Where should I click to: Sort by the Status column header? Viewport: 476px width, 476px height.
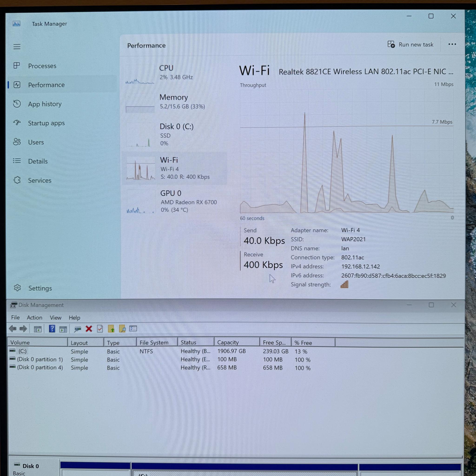tap(196, 342)
